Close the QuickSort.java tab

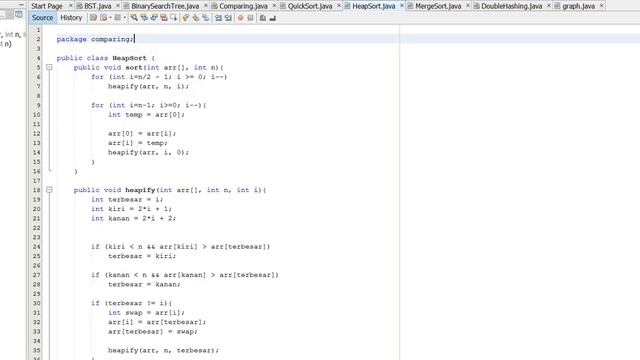[339, 6]
